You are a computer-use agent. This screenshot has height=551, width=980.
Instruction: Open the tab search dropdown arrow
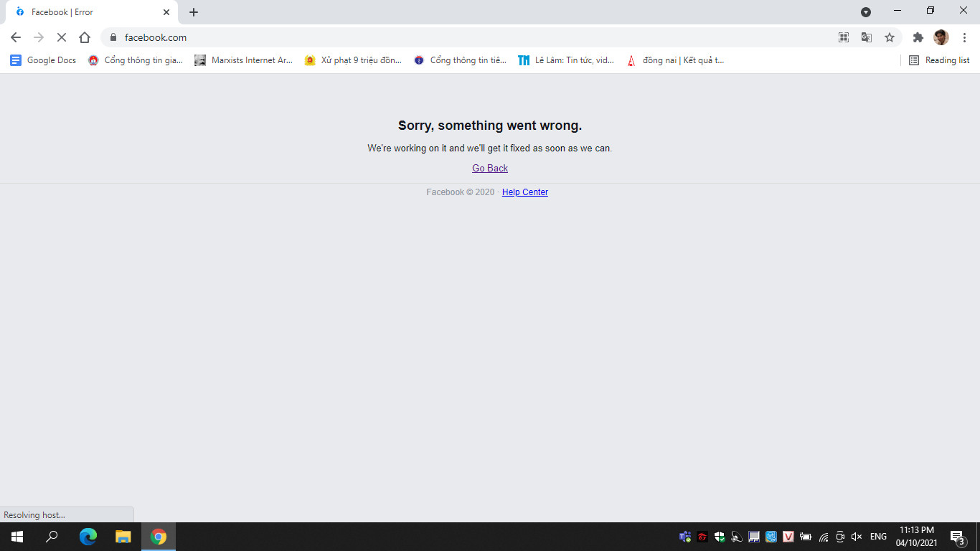click(866, 11)
